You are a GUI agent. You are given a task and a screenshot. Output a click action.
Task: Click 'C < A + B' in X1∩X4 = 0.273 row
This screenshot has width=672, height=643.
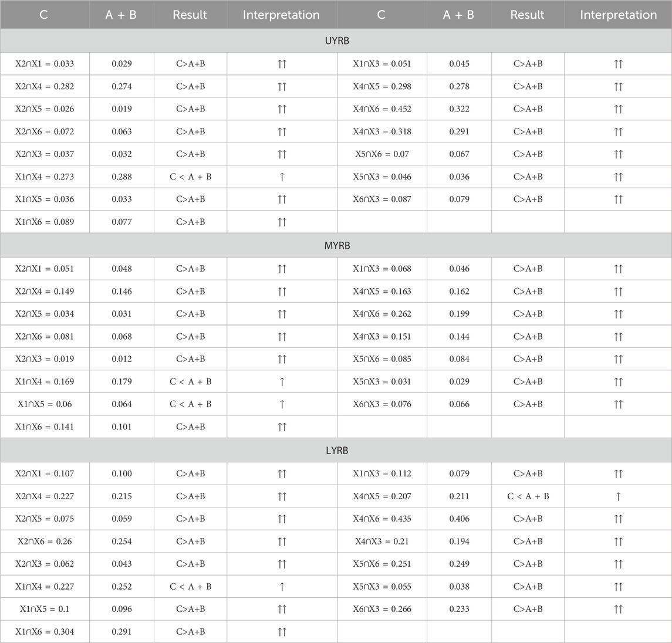pyautogui.click(x=190, y=177)
